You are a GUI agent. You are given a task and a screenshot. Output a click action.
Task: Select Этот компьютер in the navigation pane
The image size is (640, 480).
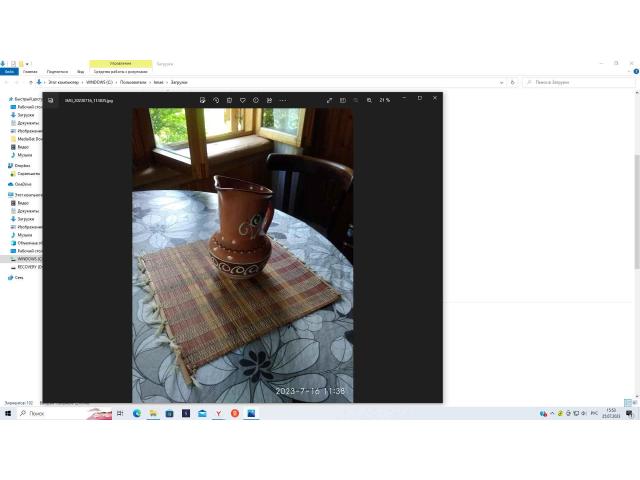25,195
